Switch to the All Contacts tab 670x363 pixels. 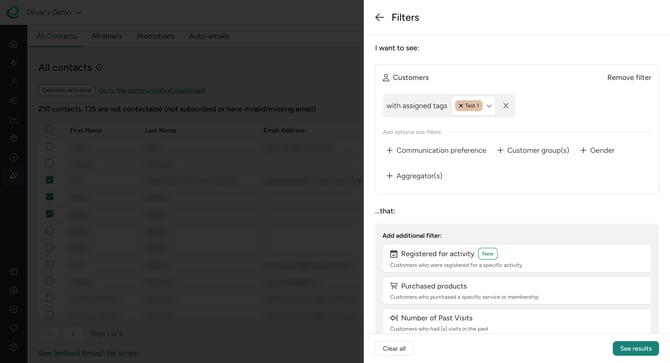point(56,36)
